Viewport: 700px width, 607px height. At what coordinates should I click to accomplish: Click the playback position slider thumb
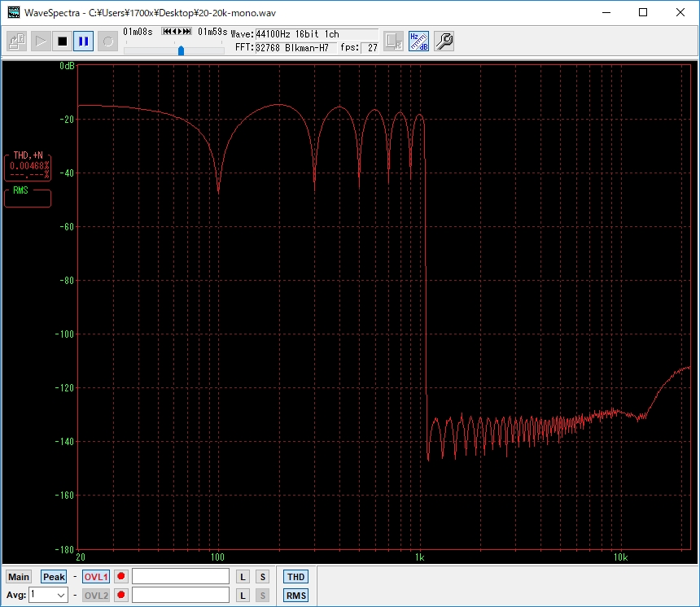181,50
